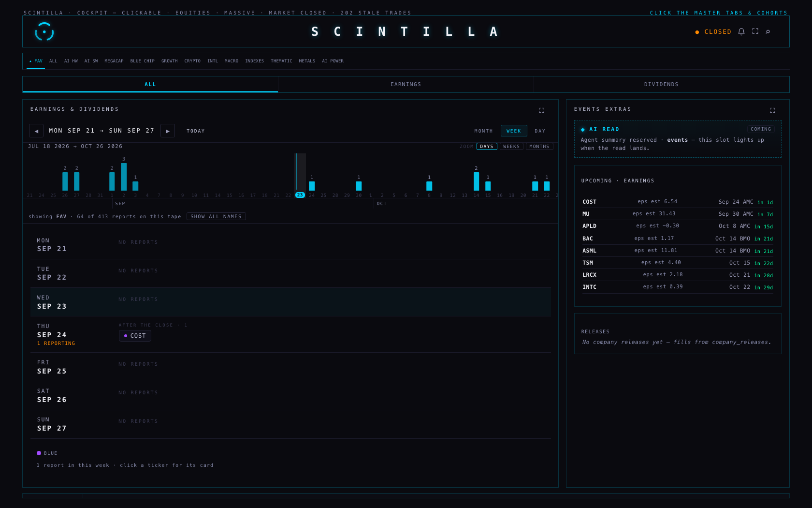
Task: Select the Day view toggle
Action: tap(540, 131)
